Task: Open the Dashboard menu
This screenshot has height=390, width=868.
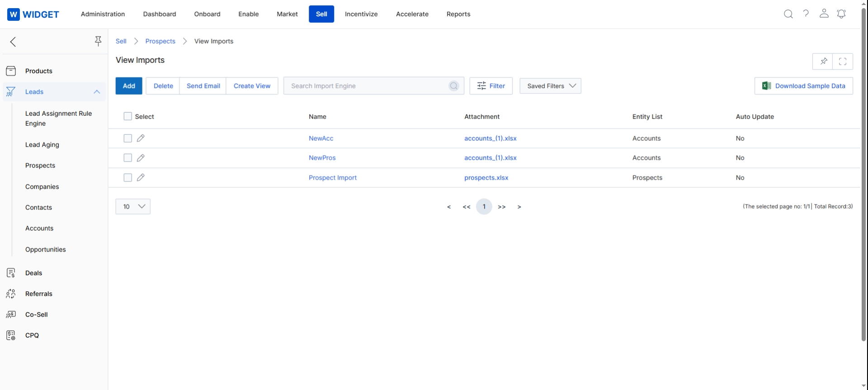Action: click(160, 14)
